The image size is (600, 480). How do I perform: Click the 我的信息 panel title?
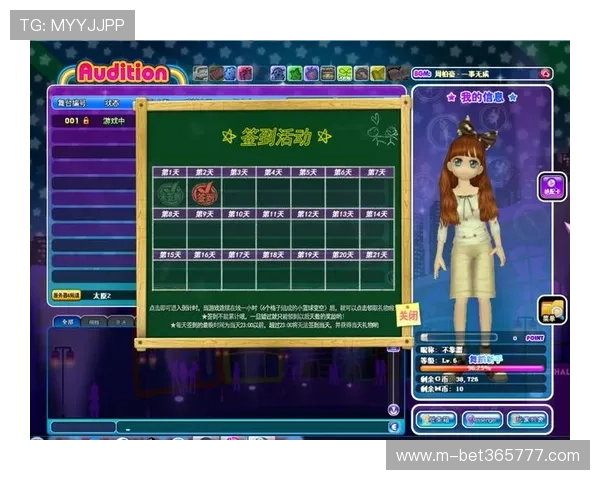pos(482,97)
